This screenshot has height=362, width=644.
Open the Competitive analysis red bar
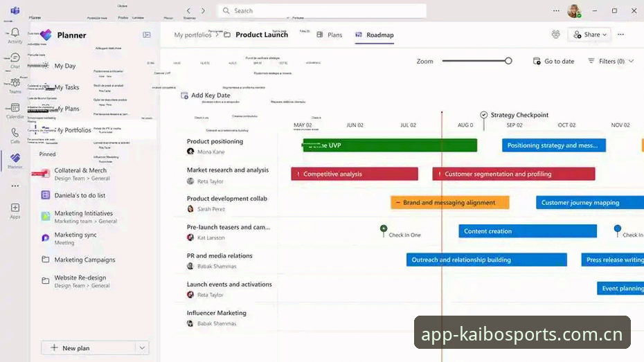[355, 174]
